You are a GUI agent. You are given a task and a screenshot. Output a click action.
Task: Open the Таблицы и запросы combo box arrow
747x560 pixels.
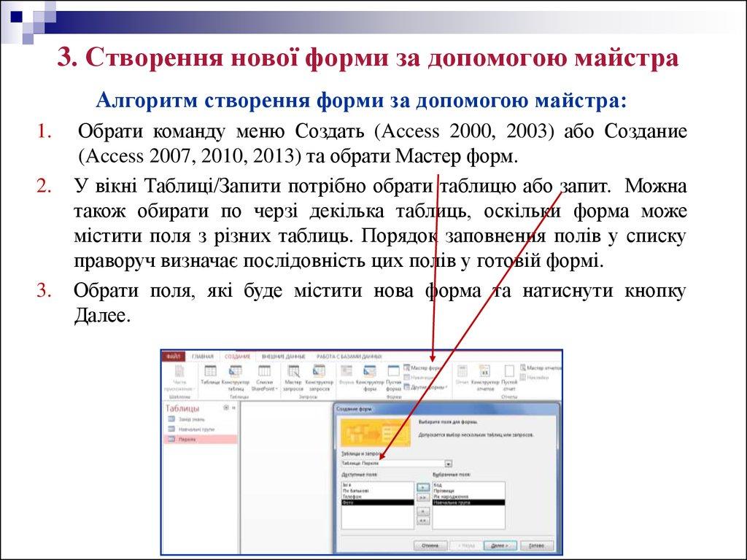448,463
